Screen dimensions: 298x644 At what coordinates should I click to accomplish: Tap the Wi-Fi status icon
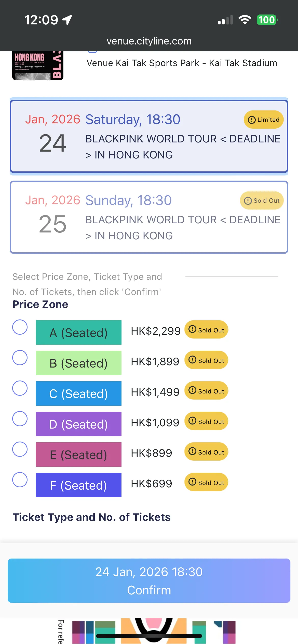245,20
